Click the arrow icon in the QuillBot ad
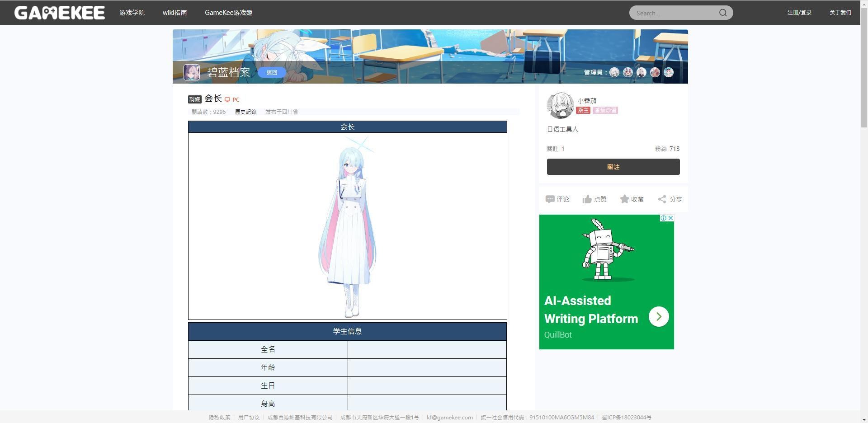This screenshot has width=868, height=423. [659, 316]
